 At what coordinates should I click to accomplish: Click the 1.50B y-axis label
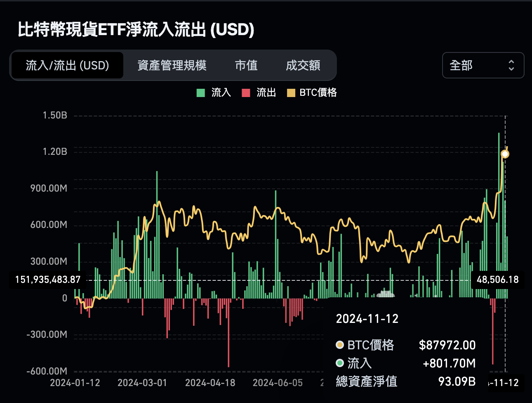(x=55, y=115)
